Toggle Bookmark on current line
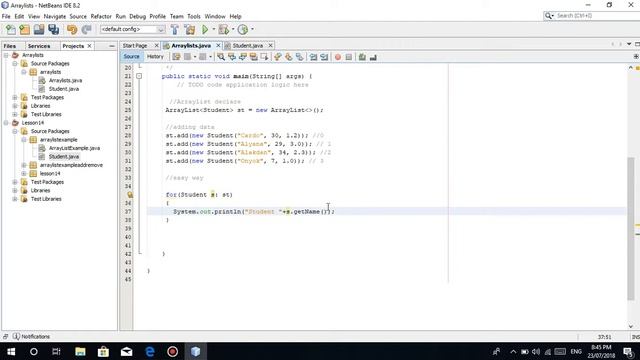 (300, 57)
